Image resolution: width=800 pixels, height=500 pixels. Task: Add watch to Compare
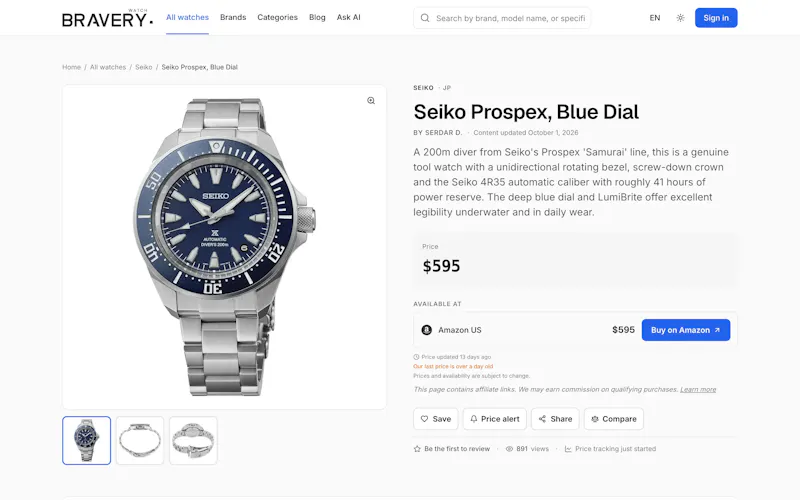click(x=614, y=419)
